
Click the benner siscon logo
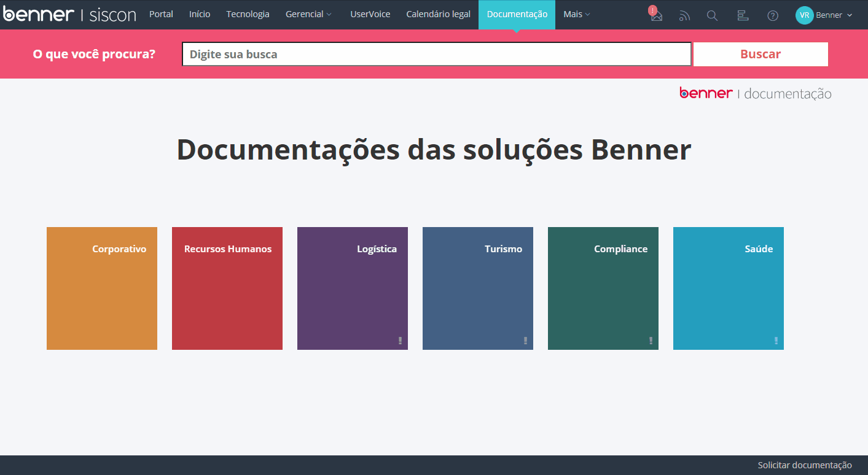click(69, 15)
